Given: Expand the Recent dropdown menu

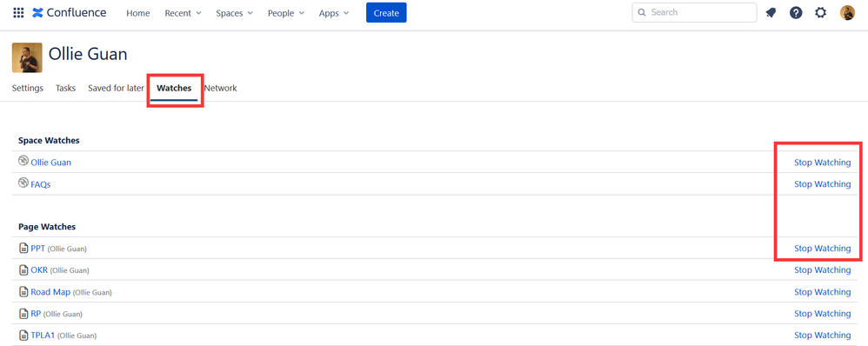Looking at the screenshot, I should (x=183, y=13).
